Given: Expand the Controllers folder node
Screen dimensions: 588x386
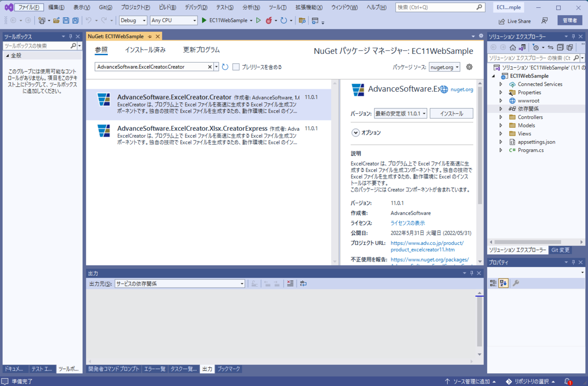Looking at the screenshot, I should [x=501, y=117].
